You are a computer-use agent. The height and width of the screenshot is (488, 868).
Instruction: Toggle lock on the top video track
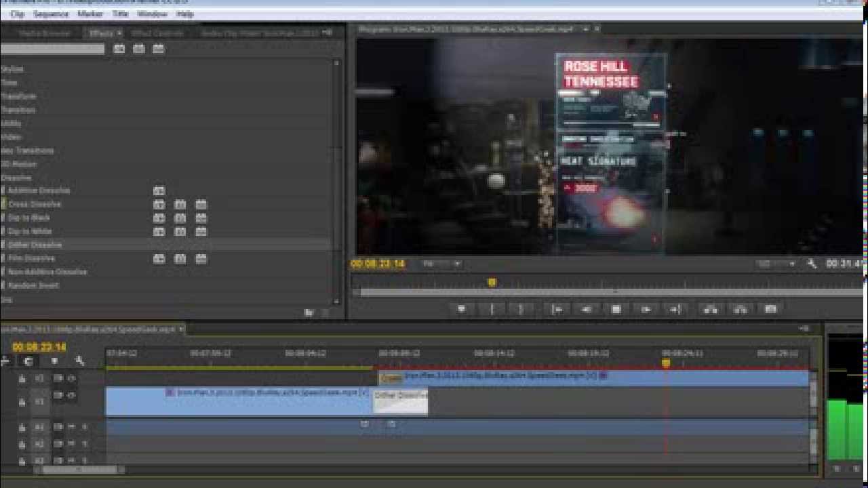click(22, 379)
